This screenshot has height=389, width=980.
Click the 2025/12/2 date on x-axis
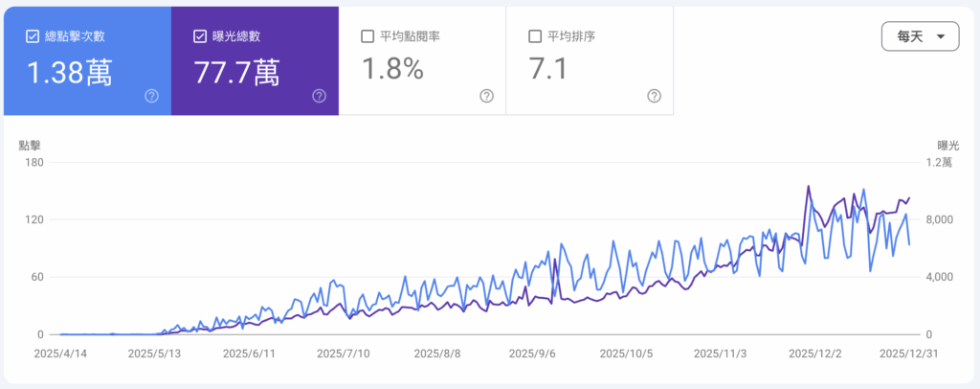click(814, 353)
